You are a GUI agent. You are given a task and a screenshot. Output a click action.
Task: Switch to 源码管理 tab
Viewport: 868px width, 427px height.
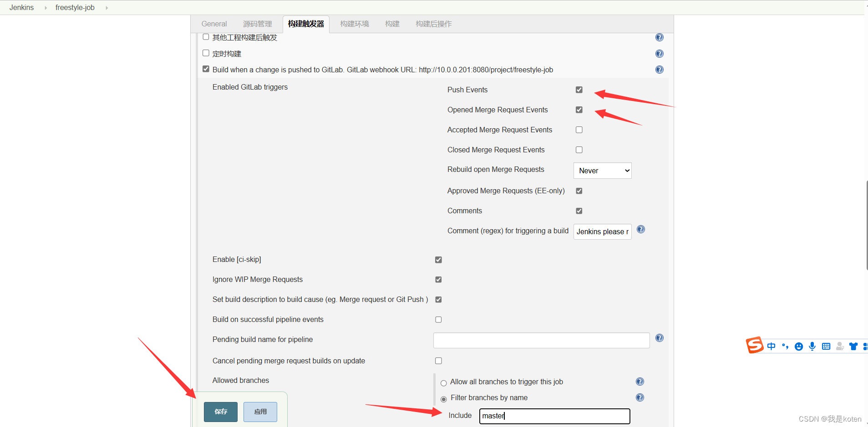[x=257, y=24]
